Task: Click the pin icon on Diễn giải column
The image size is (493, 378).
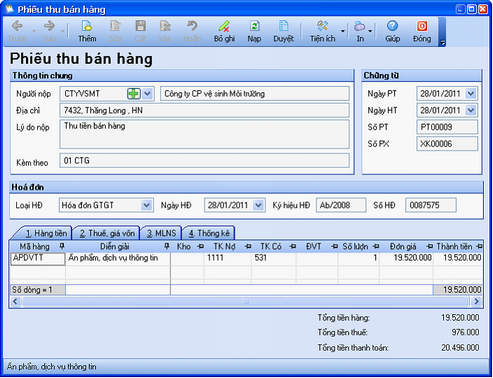Action: coord(167,246)
